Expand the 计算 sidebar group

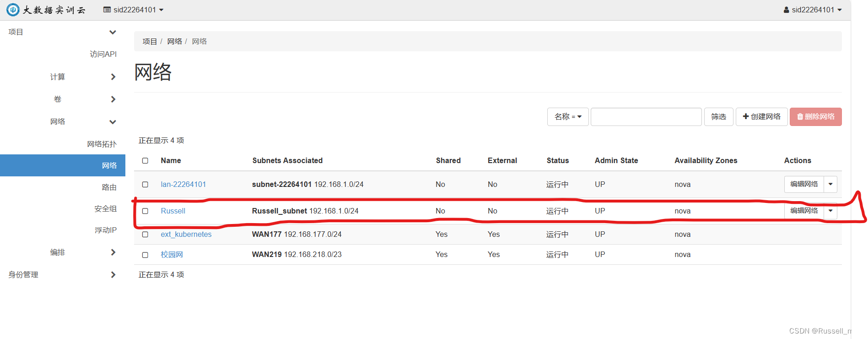(82, 77)
